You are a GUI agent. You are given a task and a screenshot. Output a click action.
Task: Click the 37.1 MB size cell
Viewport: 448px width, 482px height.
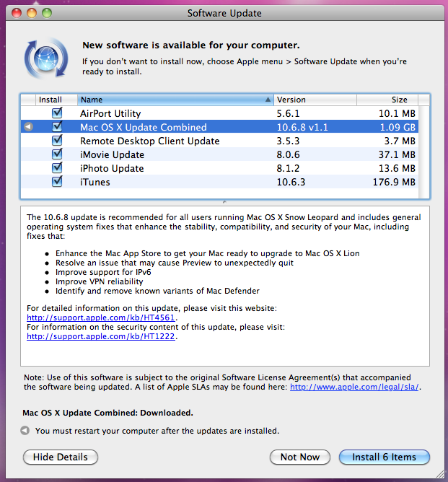click(397, 154)
